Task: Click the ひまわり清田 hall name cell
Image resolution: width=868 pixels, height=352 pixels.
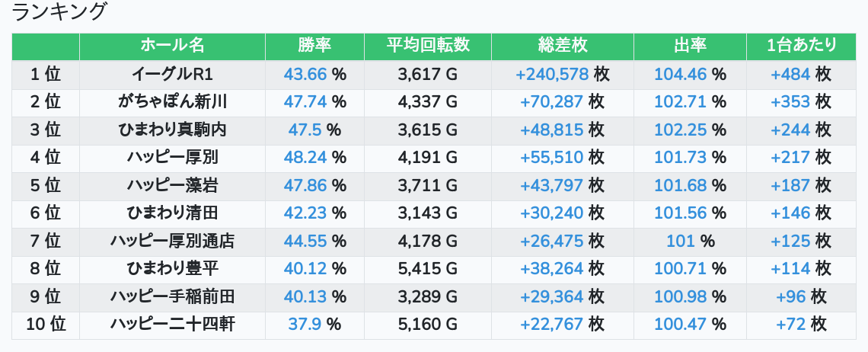Action: pos(172,213)
